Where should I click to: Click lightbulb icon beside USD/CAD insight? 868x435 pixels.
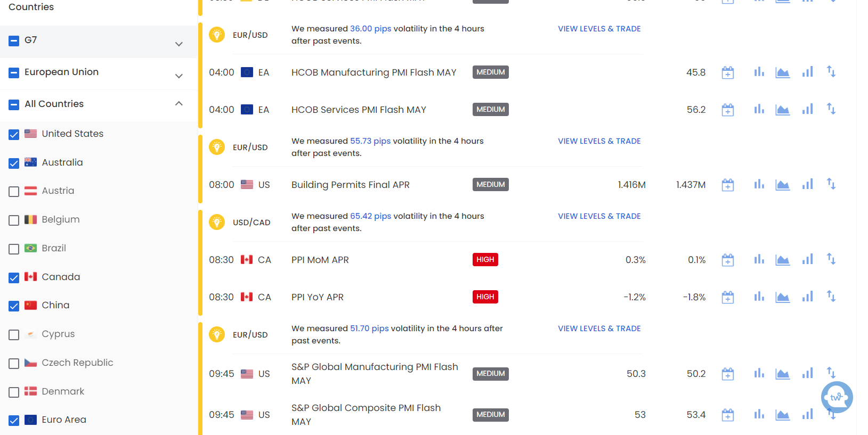217,222
